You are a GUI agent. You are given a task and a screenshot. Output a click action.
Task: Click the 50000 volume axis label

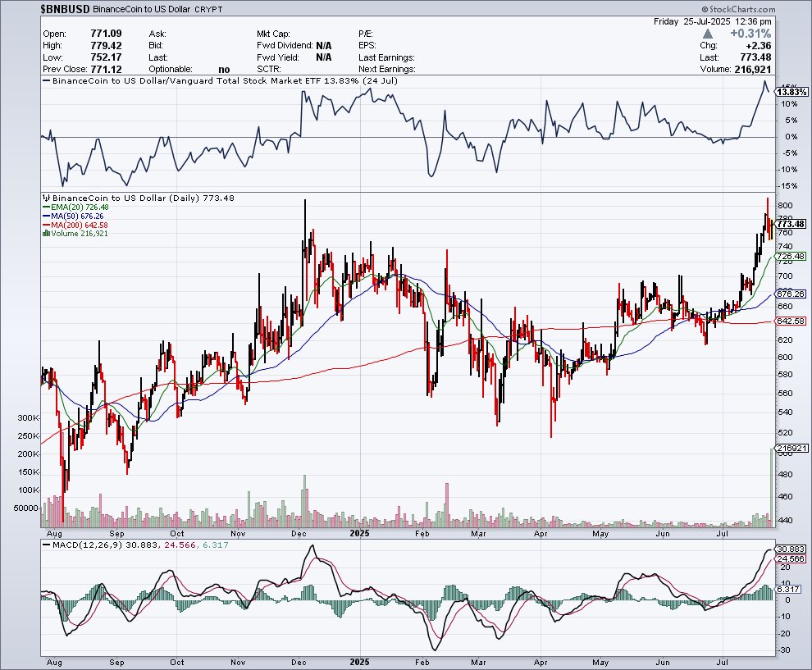[26, 508]
